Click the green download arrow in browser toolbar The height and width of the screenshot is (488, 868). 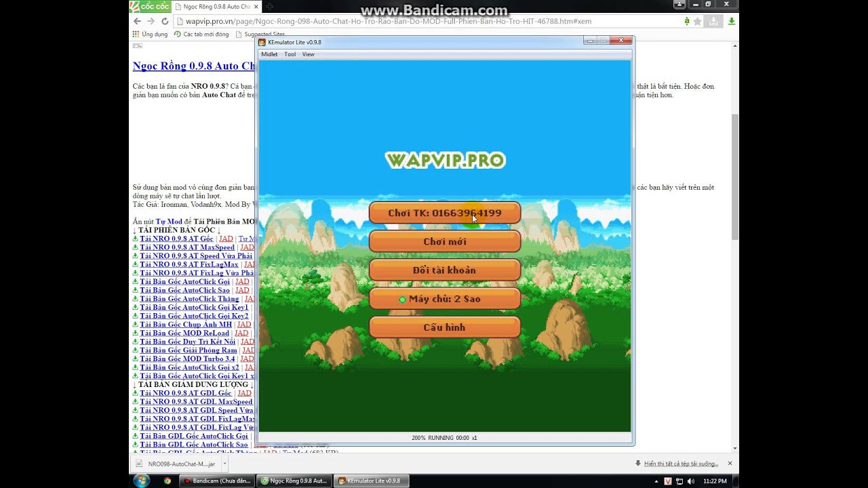click(731, 22)
